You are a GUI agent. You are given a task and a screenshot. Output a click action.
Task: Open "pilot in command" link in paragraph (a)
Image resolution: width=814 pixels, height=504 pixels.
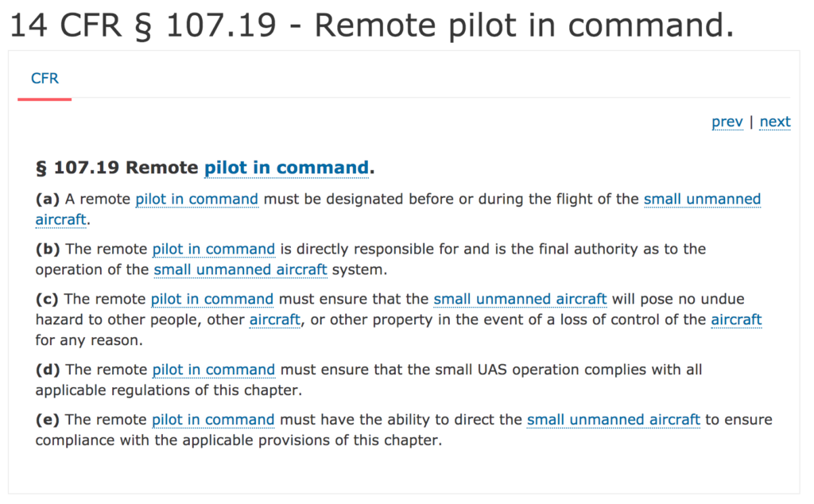coord(196,199)
